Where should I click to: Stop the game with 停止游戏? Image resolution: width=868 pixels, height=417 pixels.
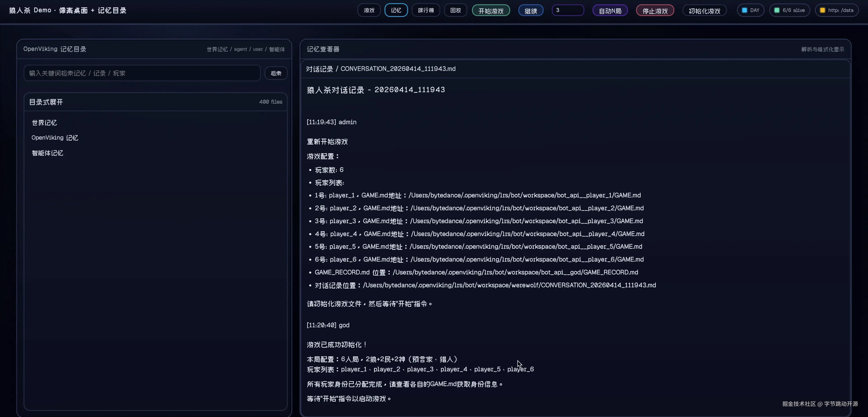(655, 11)
